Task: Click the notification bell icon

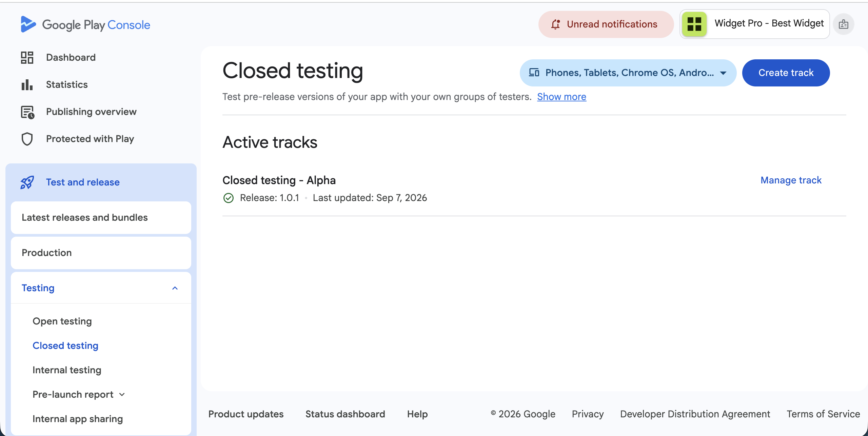Action: tap(555, 24)
